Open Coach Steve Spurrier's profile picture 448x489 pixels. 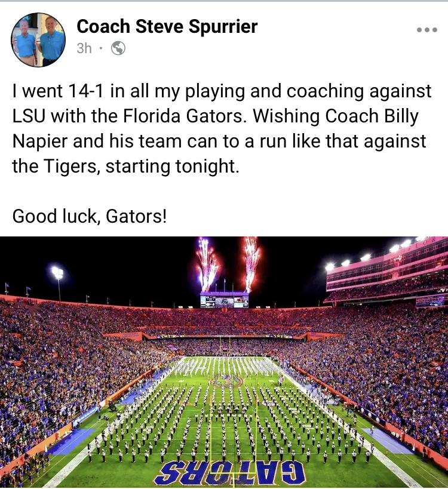coord(38,40)
